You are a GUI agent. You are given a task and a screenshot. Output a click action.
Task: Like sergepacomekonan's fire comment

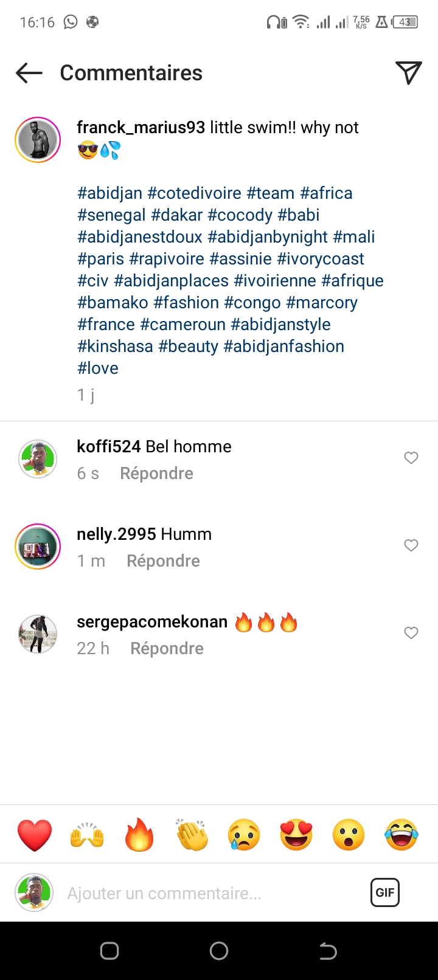point(411,633)
